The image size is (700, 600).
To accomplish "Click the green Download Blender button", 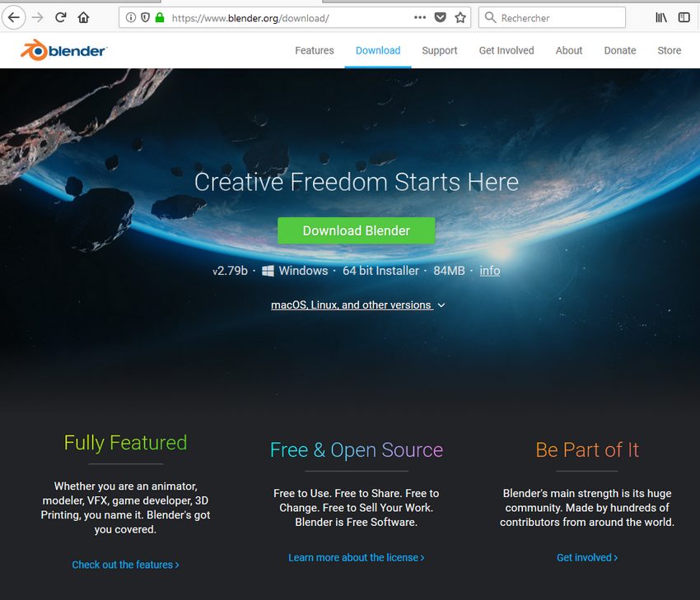I will pos(357,230).
